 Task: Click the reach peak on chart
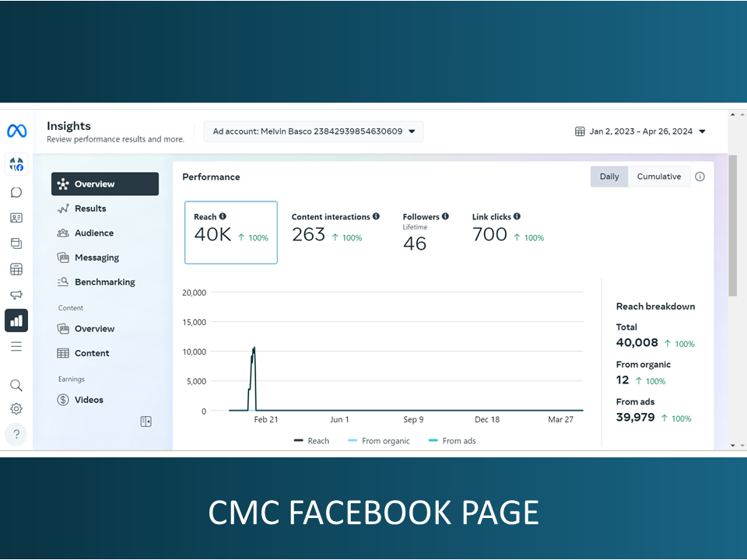pyautogui.click(x=254, y=348)
